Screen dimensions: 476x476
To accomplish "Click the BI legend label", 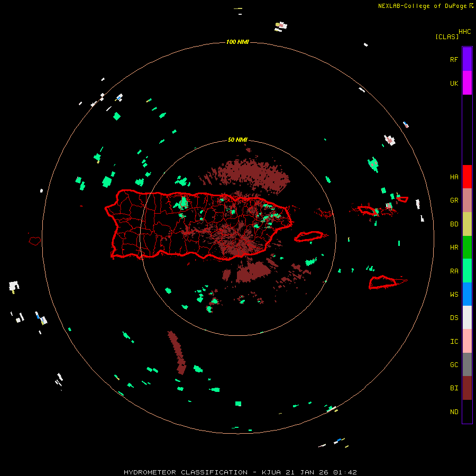I will click(454, 388).
